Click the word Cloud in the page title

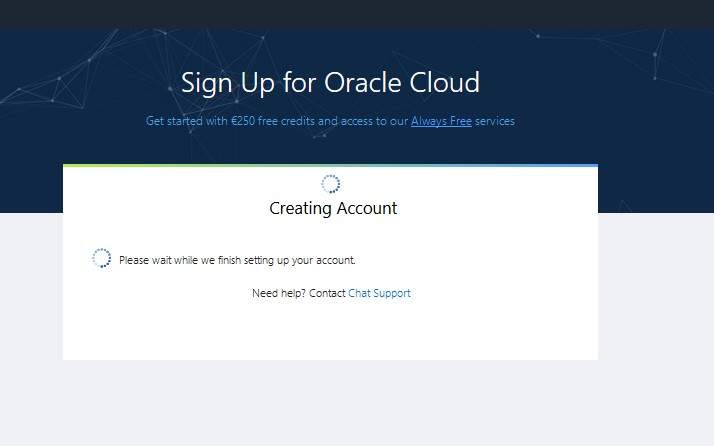445,82
